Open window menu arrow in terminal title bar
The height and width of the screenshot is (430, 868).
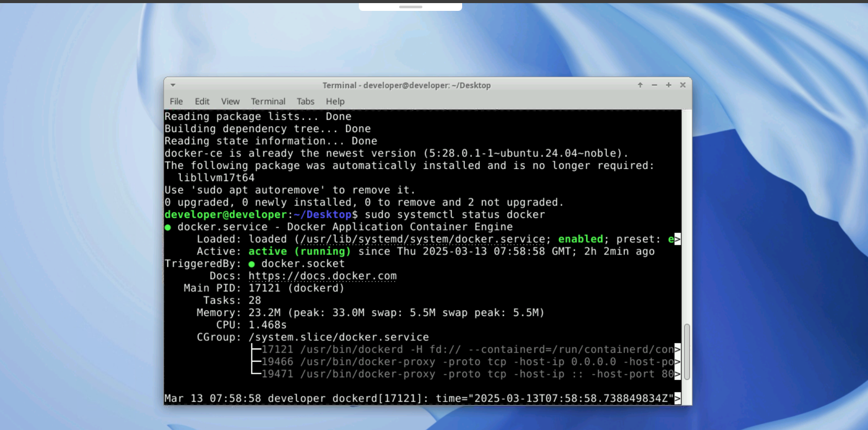pos(173,85)
